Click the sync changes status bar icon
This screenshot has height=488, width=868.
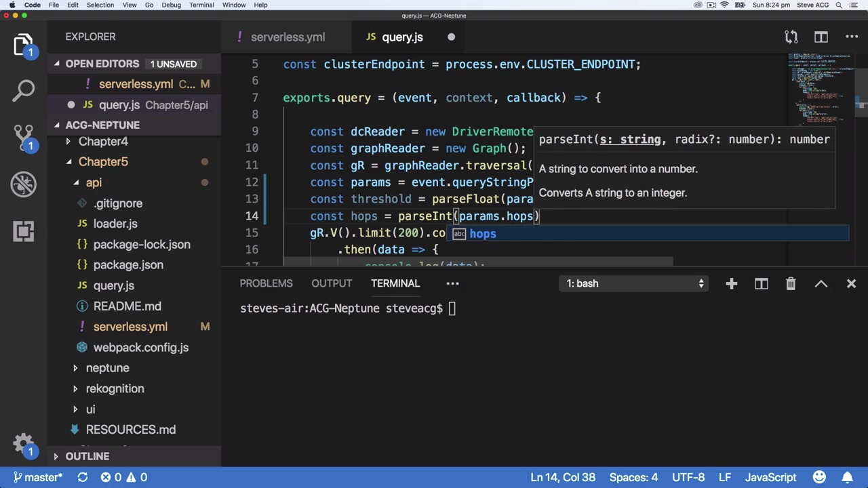(83, 477)
